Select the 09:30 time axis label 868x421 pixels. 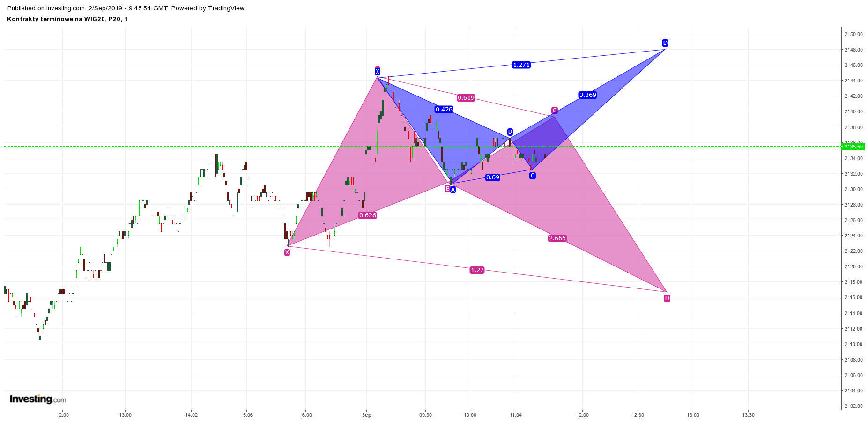tap(426, 415)
